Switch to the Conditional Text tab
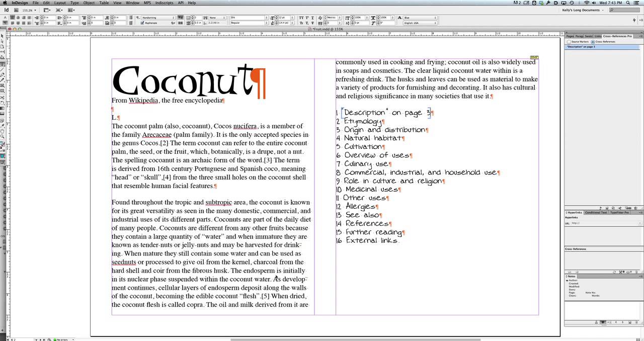Screen dimensions: 644x341 [x=596, y=212]
